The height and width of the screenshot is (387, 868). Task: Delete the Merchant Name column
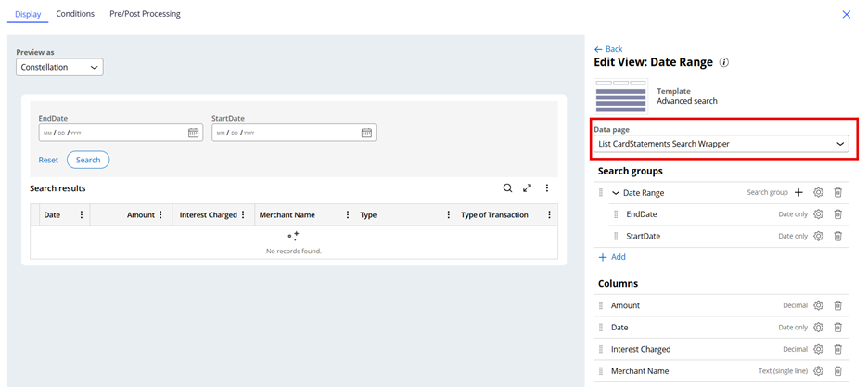point(838,371)
